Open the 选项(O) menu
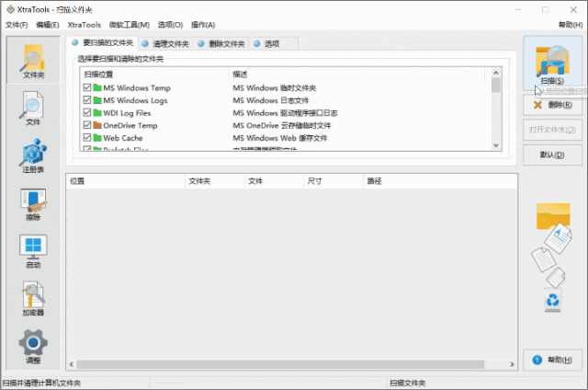Image resolution: width=588 pixels, height=390 pixels. point(170,25)
